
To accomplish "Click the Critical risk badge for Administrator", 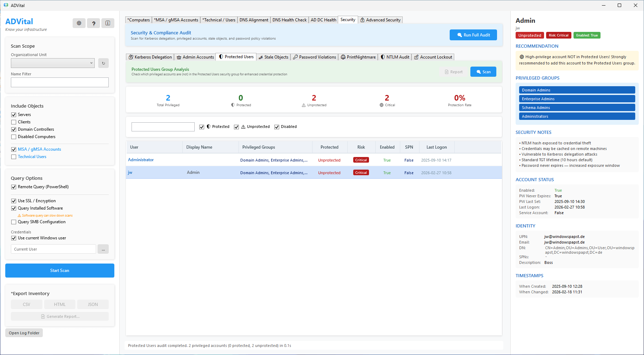I will pos(361,160).
